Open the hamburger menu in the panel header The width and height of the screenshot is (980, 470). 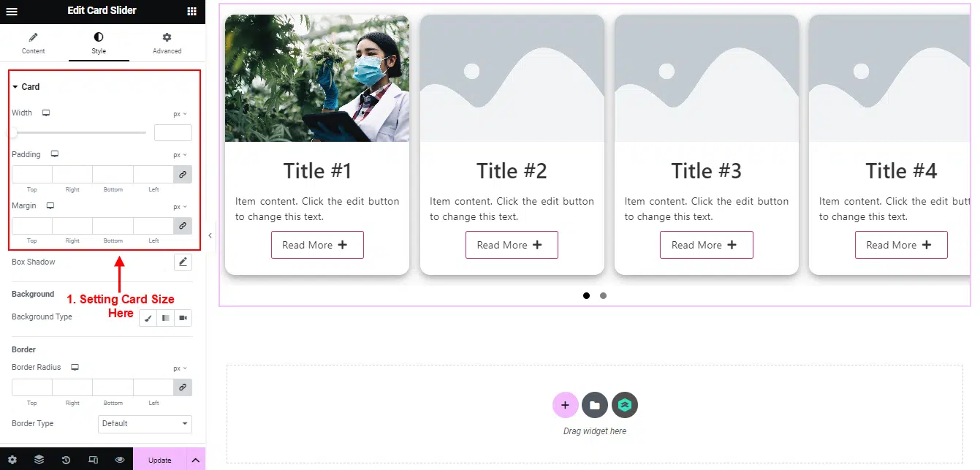tap(12, 11)
